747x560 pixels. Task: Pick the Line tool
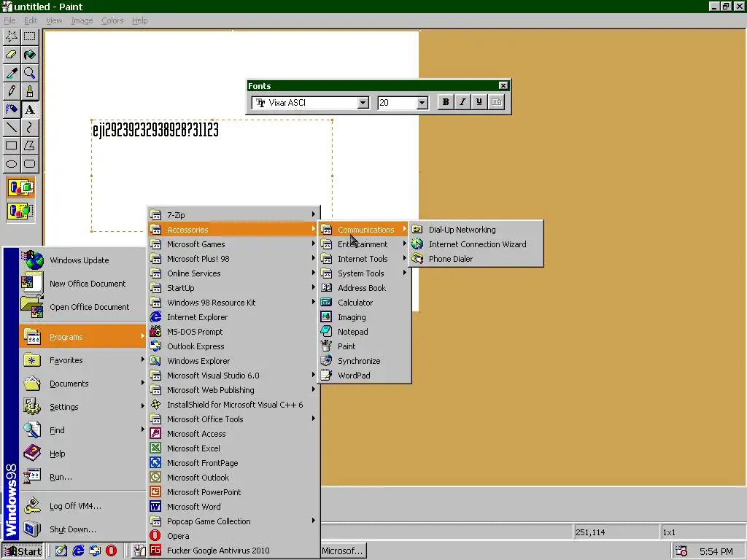click(x=12, y=127)
